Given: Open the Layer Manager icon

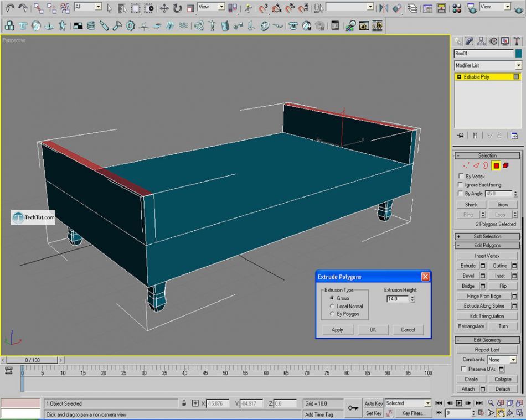Looking at the screenshot, I should coord(412,8).
